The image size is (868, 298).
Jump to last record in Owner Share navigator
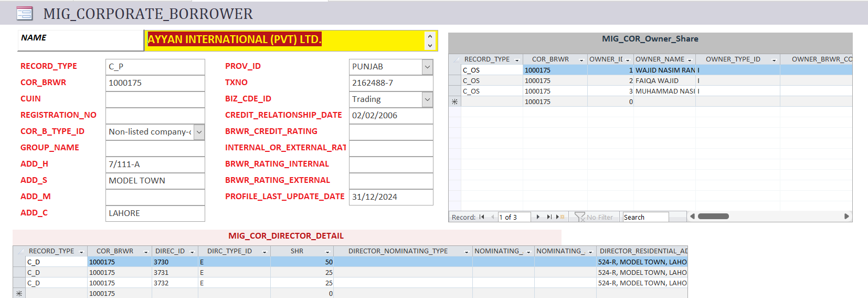(549, 217)
